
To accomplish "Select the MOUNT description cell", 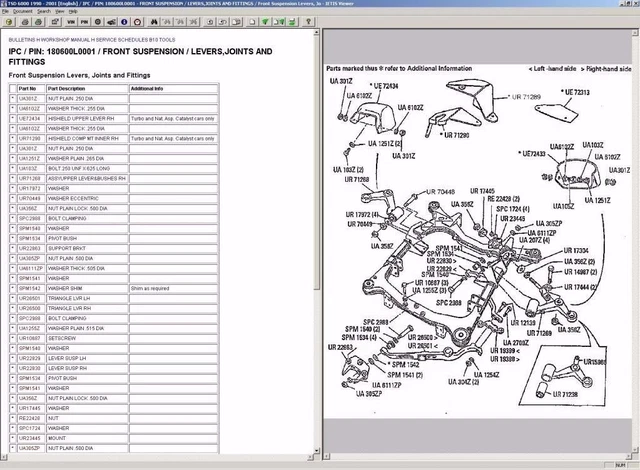I will [87, 438].
